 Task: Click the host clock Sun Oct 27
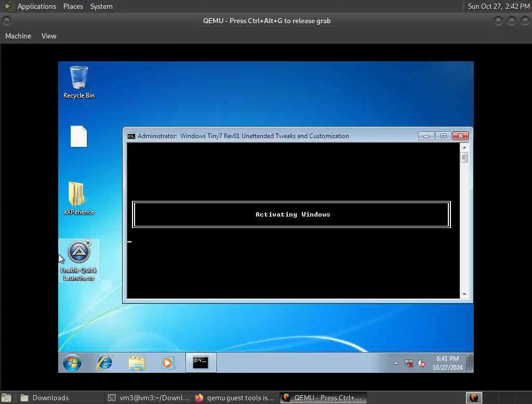498,6
